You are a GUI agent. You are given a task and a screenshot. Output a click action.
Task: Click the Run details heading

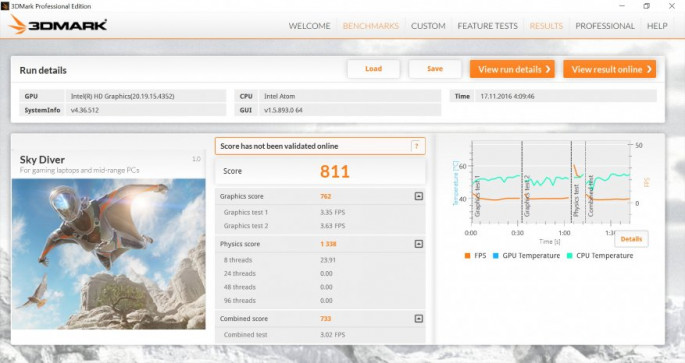pos(43,70)
